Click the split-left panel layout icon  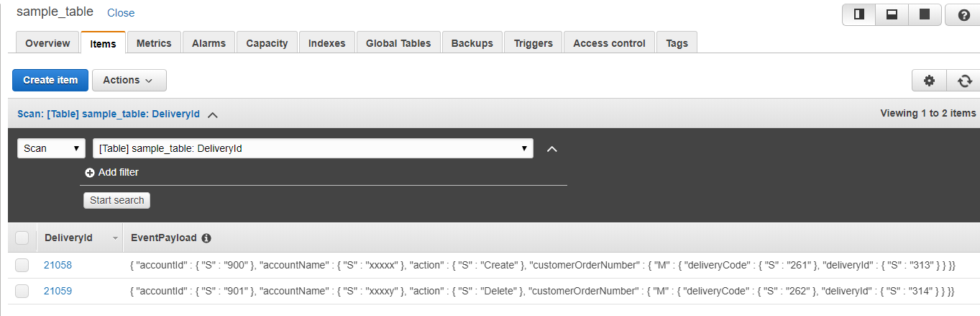click(858, 14)
